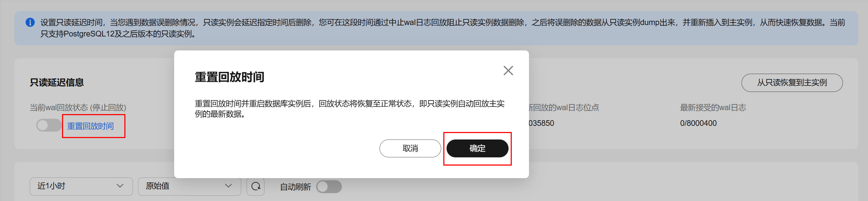Click the 只读延迟信息 heading

[57, 83]
